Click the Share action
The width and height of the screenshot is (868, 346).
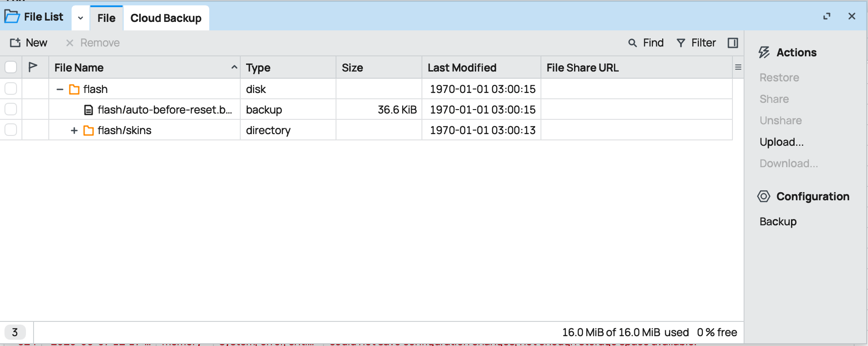click(x=774, y=99)
